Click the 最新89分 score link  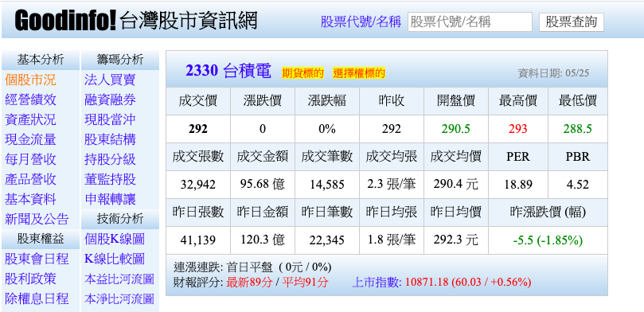click(249, 283)
